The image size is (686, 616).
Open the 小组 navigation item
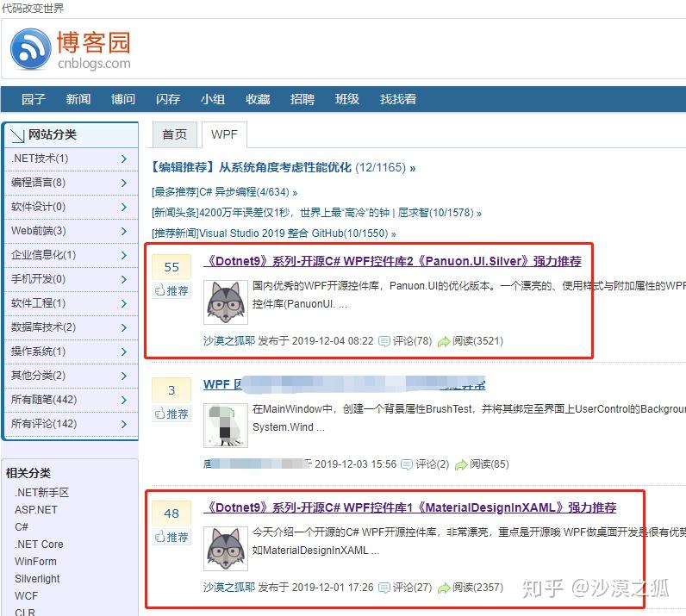point(213,99)
